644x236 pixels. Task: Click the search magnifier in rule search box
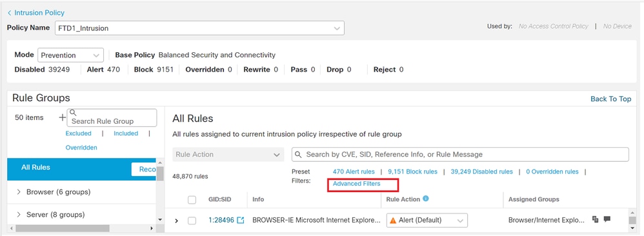[x=299, y=154]
